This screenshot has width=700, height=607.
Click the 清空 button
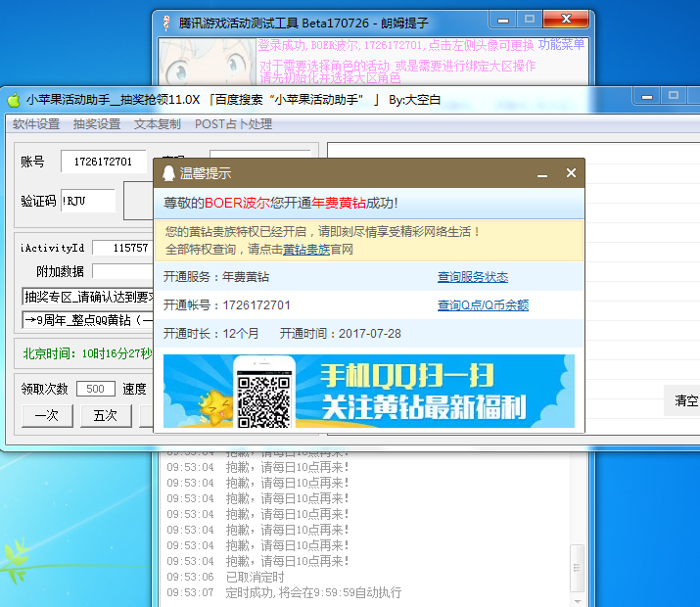pos(684,400)
